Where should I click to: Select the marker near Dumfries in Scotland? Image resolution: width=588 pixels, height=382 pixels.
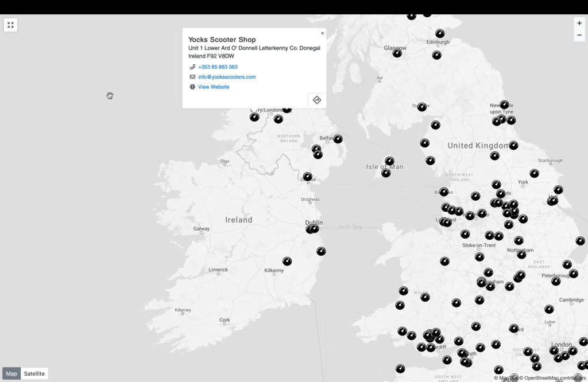(x=422, y=107)
